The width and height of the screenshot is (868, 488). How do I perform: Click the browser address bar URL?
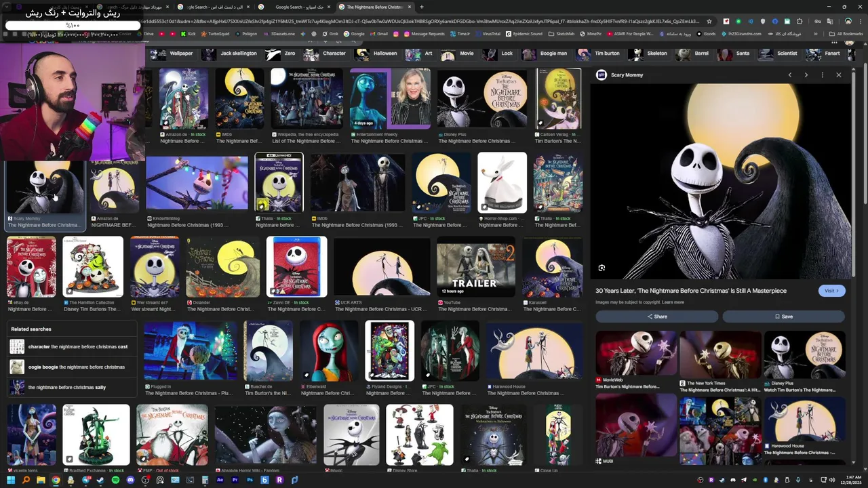click(x=420, y=21)
